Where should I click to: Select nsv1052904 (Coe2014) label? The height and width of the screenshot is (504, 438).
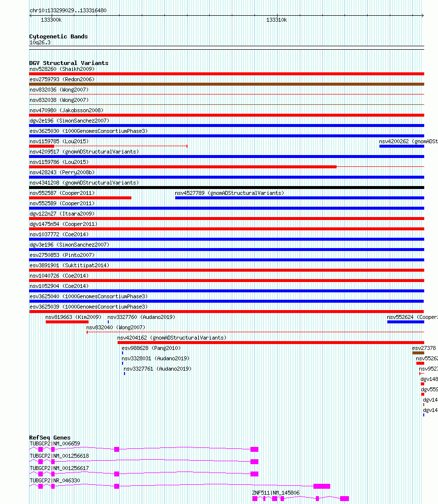click(x=59, y=286)
